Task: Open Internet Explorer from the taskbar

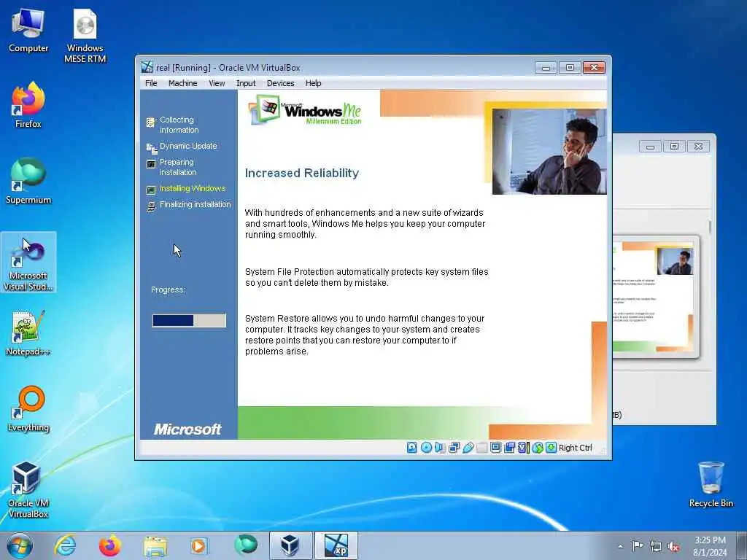Action: tap(64, 545)
